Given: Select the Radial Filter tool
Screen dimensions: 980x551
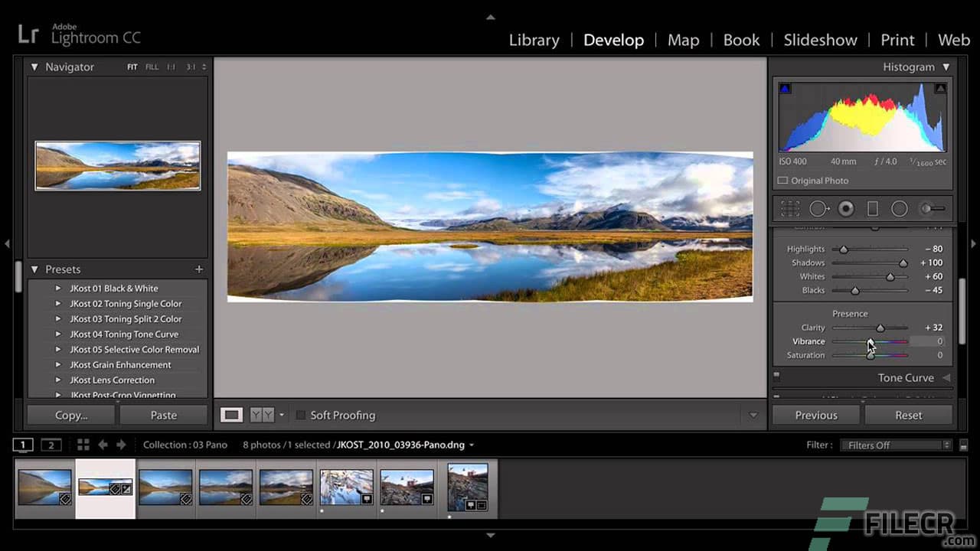Looking at the screenshot, I should click(x=900, y=208).
